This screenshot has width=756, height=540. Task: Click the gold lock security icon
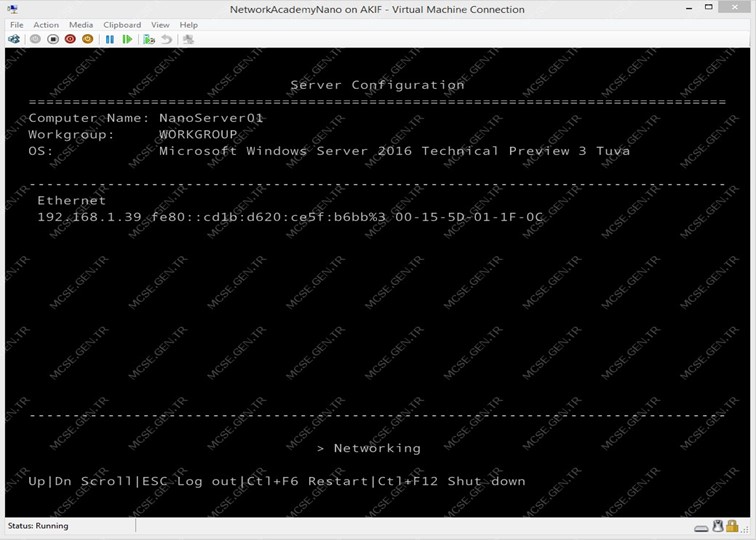[732, 526]
